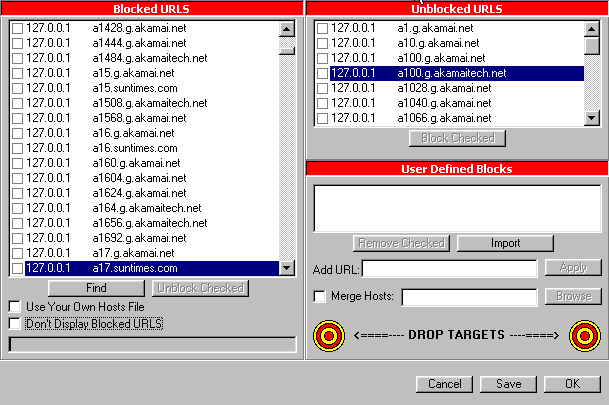609x405 pixels.
Task: Check the box for a1428.g.akamai.net
Action: [17, 28]
